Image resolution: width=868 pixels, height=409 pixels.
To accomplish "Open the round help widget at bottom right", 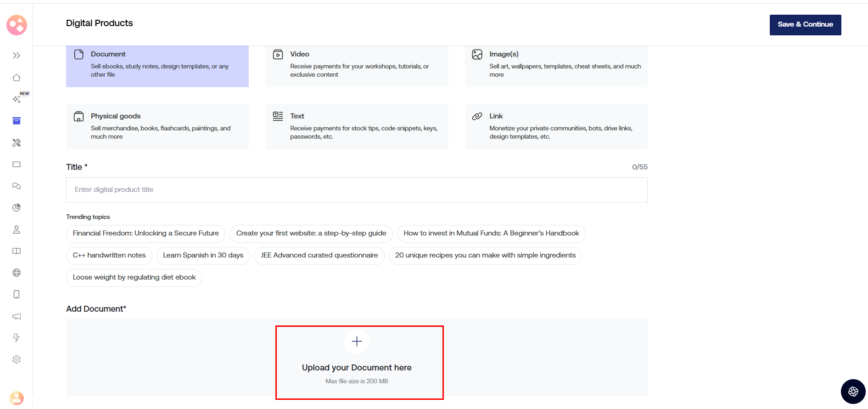I will (853, 392).
